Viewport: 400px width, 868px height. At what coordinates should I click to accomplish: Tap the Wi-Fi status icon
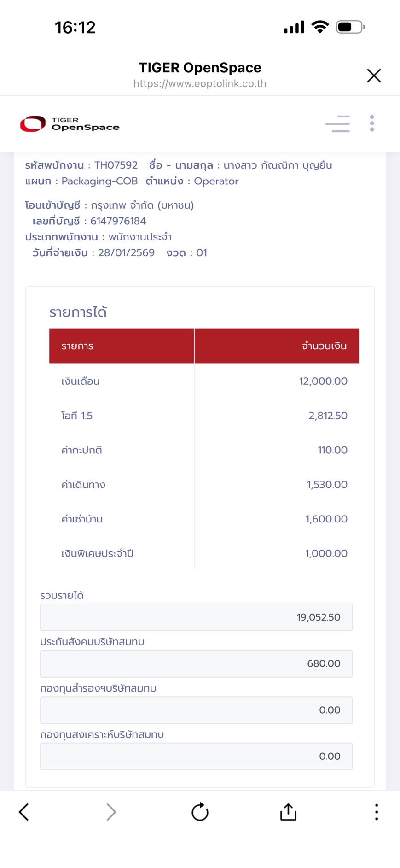pos(320,27)
